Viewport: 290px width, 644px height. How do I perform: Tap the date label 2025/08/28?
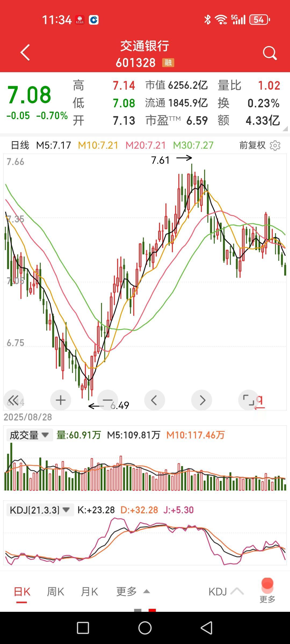point(28,417)
